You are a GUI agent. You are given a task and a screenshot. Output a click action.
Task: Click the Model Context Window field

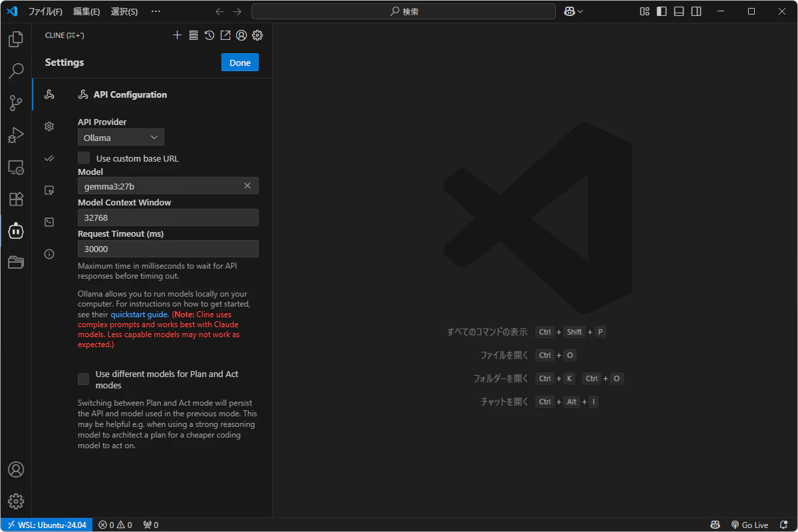[x=168, y=217]
